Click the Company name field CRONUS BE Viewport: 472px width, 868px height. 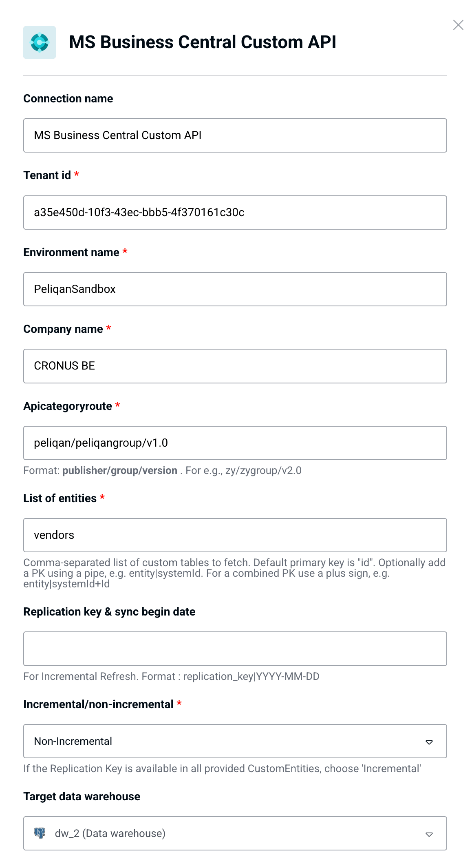click(x=235, y=366)
